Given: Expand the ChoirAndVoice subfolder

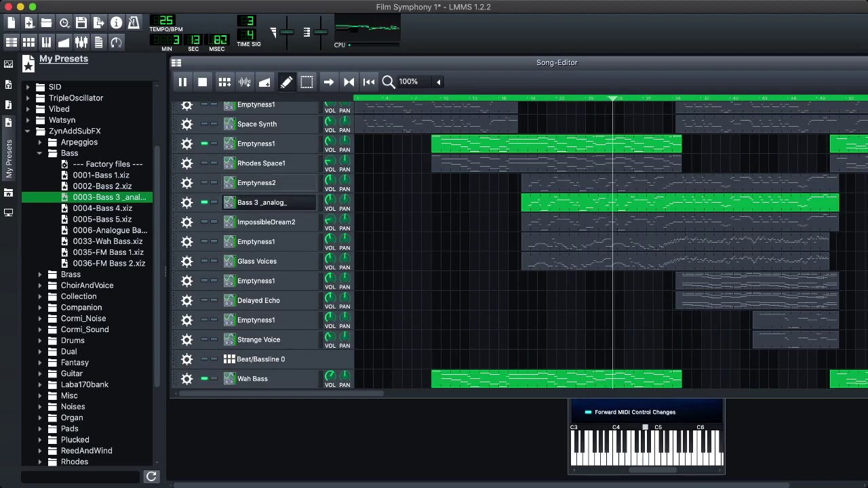Looking at the screenshot, I should [x=40, y=285].
